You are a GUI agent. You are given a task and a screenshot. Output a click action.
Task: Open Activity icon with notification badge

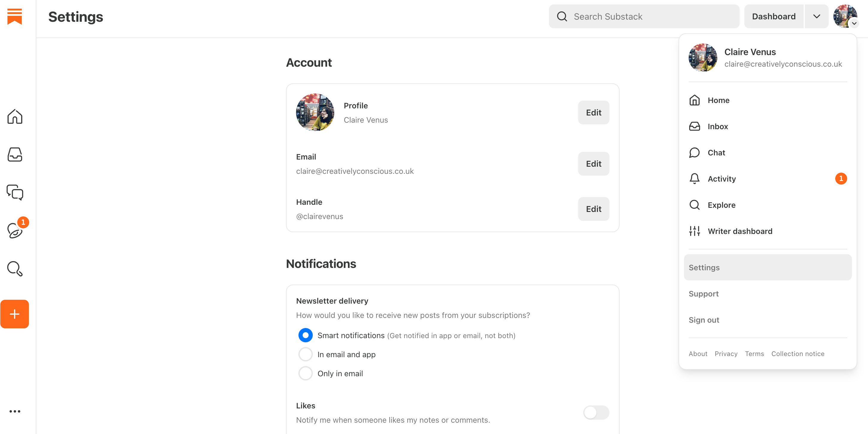[15, 231]
